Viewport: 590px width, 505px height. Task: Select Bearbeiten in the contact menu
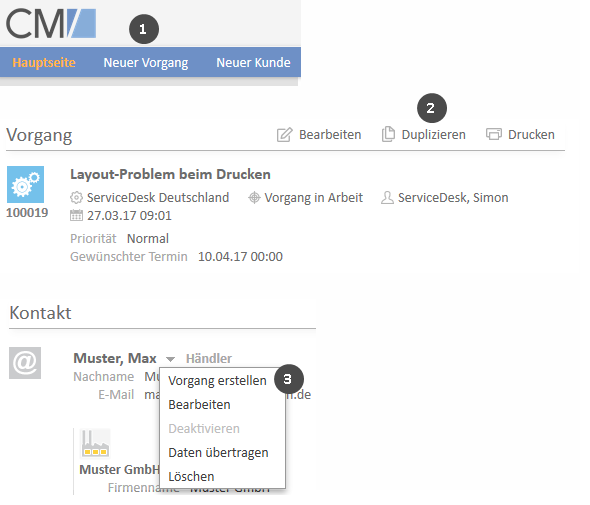tap(199, 405)
